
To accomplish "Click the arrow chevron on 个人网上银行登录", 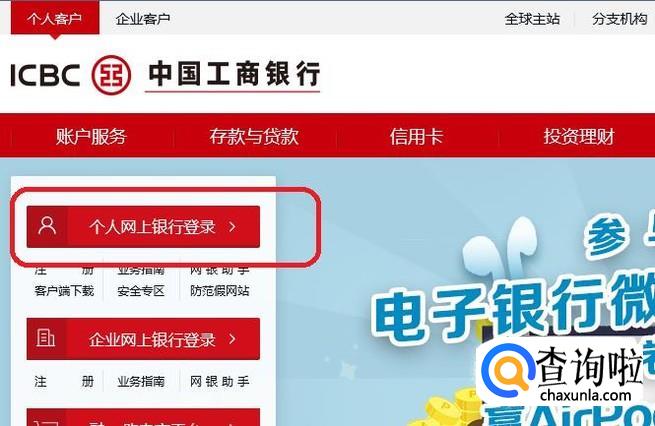I will pos(232,227).
